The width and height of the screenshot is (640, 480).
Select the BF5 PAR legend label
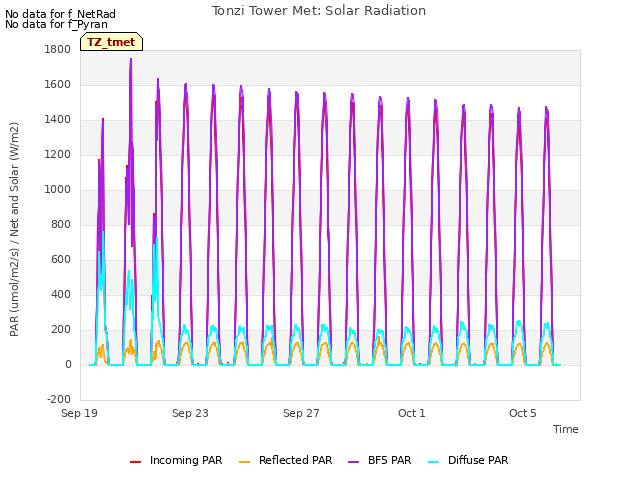pyautogui.click(x=389, y=460)
